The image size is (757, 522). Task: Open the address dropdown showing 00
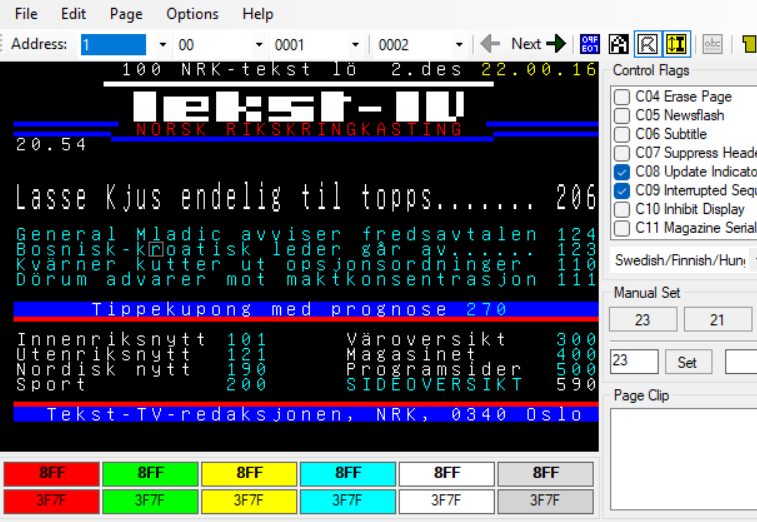point(259,45)
